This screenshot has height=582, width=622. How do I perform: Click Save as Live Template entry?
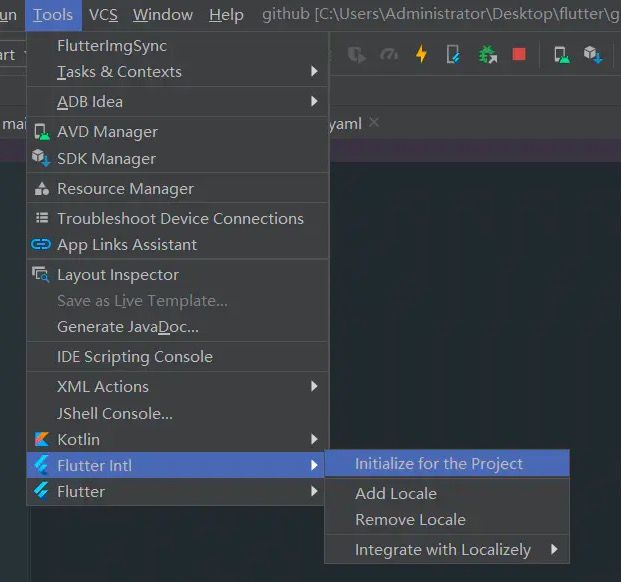pos(177,301)
